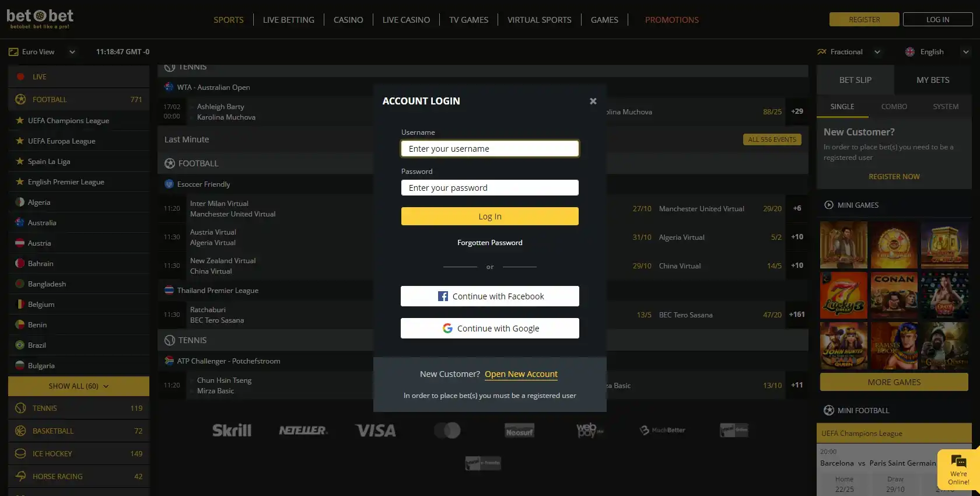Image resolution: width=980 pixels, height=496 pixels.
Task: Expand Show All (60) countries list
Action: [x=79, y=386]
